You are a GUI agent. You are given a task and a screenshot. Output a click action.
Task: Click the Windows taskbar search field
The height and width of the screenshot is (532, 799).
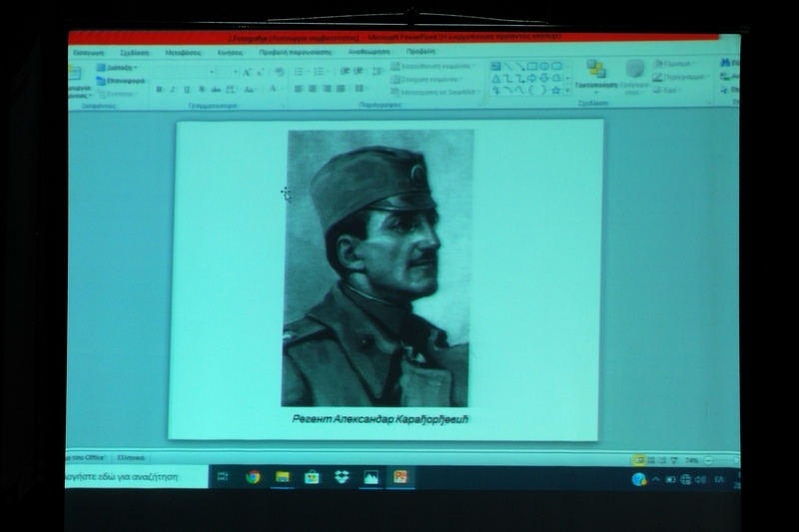(x=137, y=477)
